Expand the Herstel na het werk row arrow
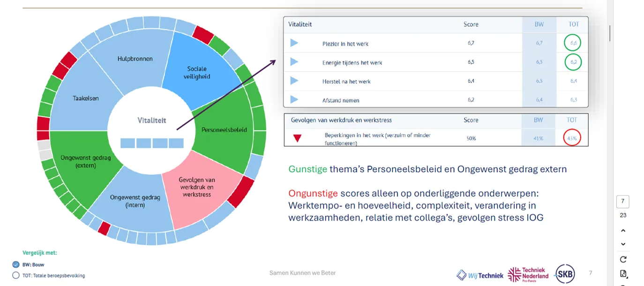 (x=294, y=81)
